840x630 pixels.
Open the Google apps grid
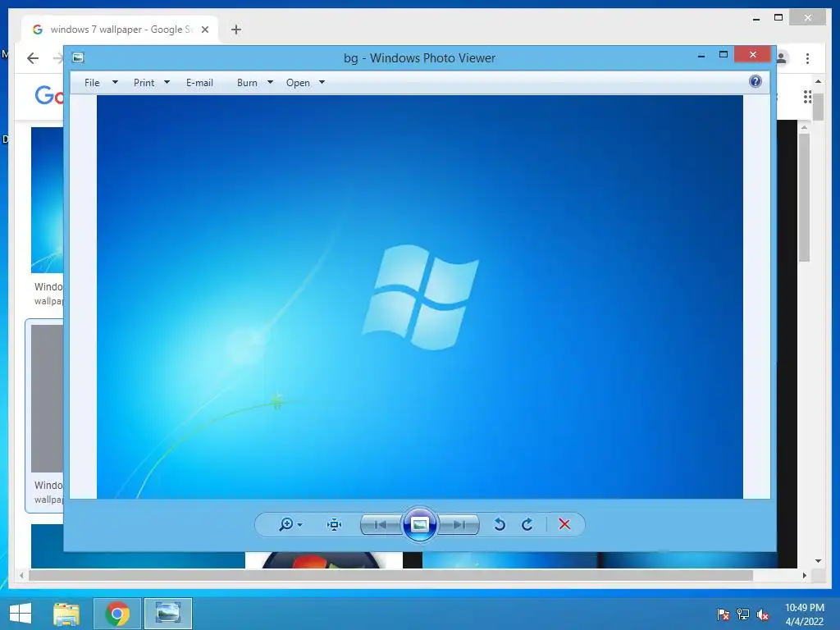click(x=807, y=97)
